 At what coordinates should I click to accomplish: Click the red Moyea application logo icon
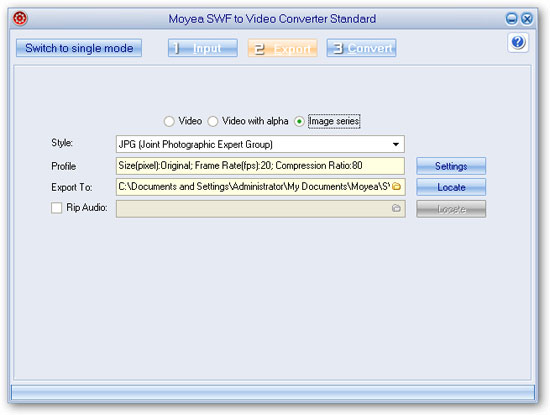click(20, 18)
